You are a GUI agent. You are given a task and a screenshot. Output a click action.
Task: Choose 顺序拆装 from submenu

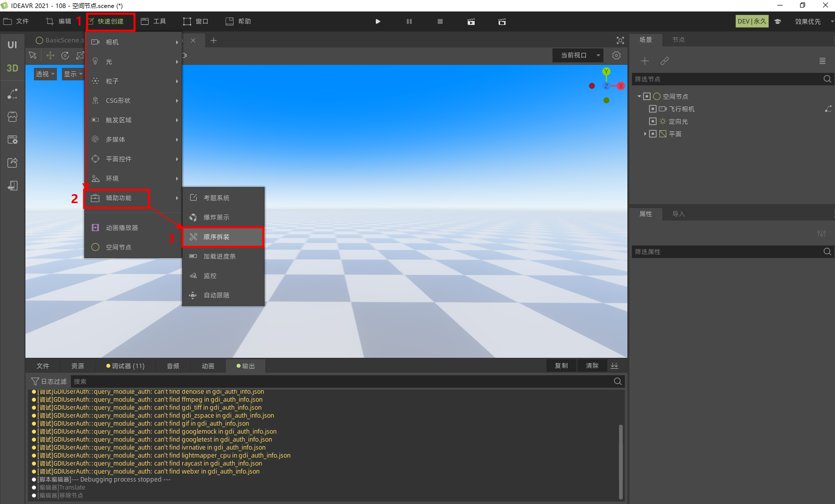[223, 237]
